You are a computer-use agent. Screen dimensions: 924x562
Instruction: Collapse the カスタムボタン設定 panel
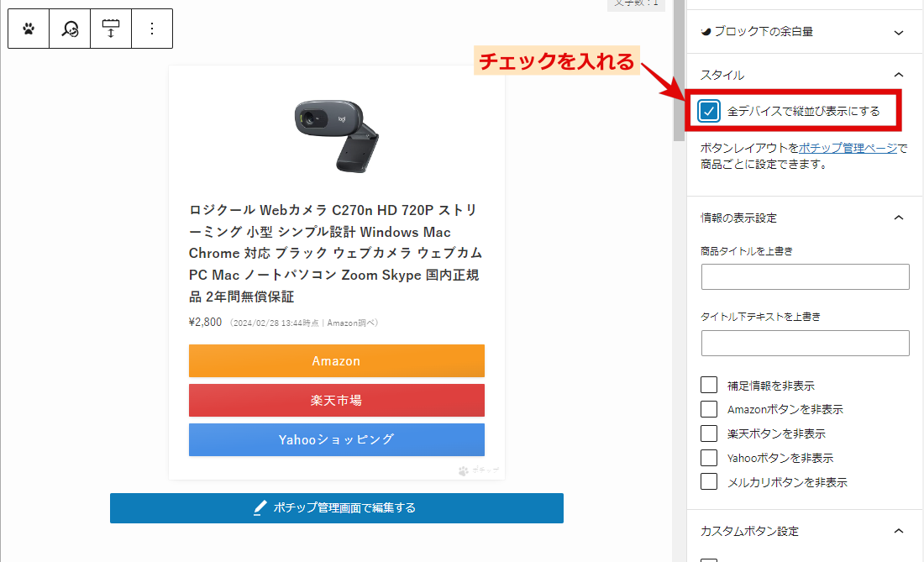805,532
